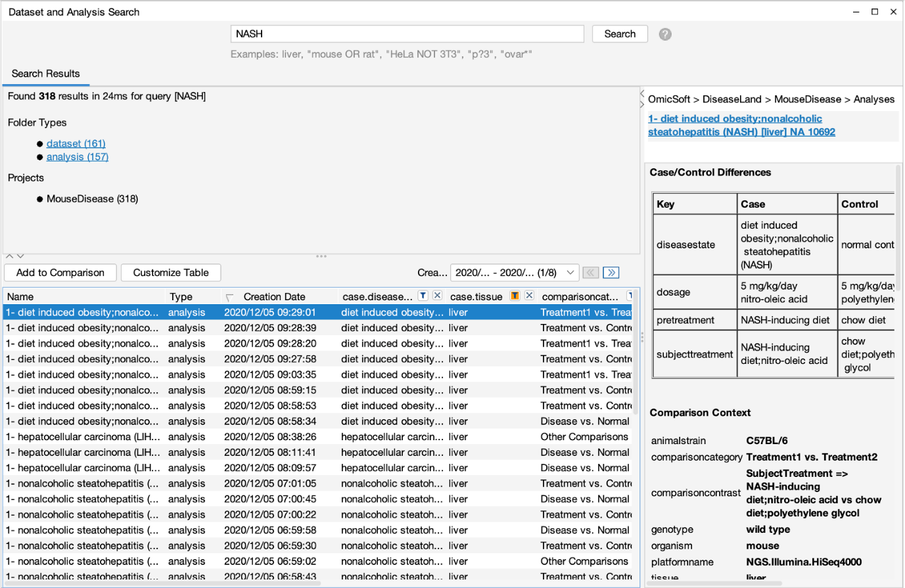905x588 pixels.
Task: Select the nonalcoholic steatohepatitis row created 07:01:05
Action: click(x=318, y=484)
